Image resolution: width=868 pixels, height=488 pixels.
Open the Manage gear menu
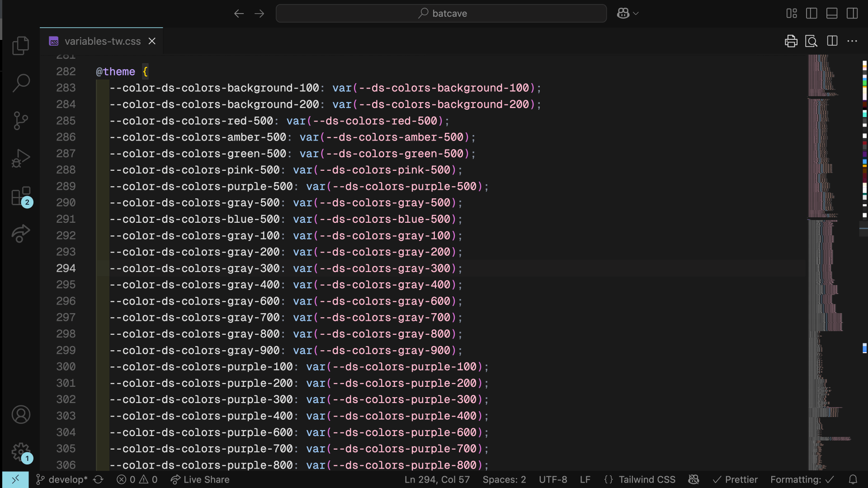[x=21, y=452]
